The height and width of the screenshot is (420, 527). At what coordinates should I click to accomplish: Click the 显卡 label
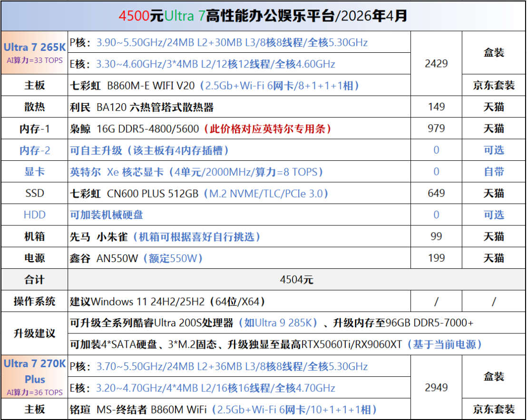(35, 172)
